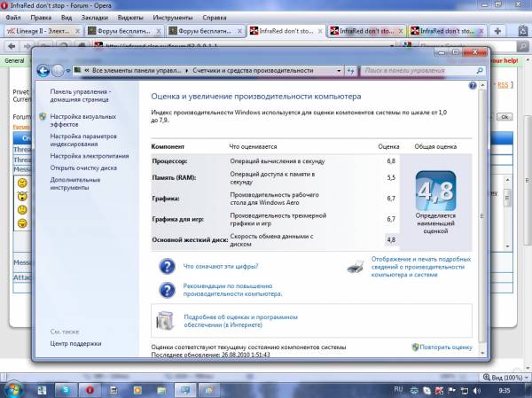This screenshot has width=532, height=398.
Task: Expand the Control Panel address bar dropdown arrow
Action: (339, 71)
